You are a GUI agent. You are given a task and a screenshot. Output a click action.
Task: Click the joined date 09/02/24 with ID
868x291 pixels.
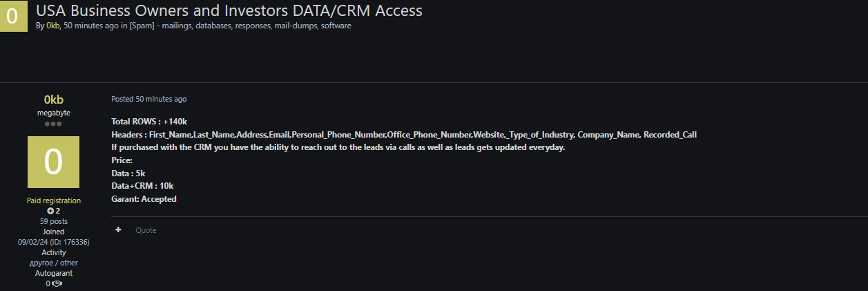[53, 242]
